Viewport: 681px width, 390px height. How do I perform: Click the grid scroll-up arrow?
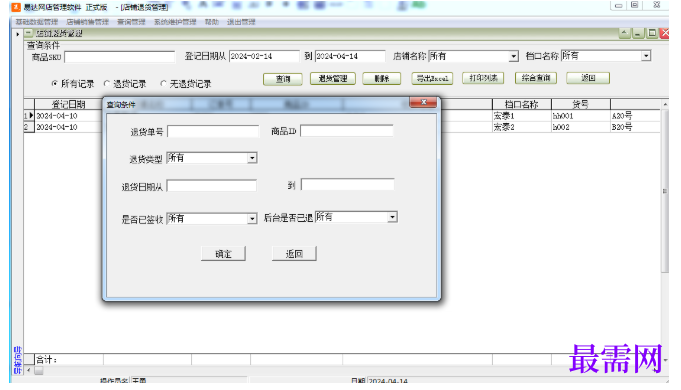(665, 104)
